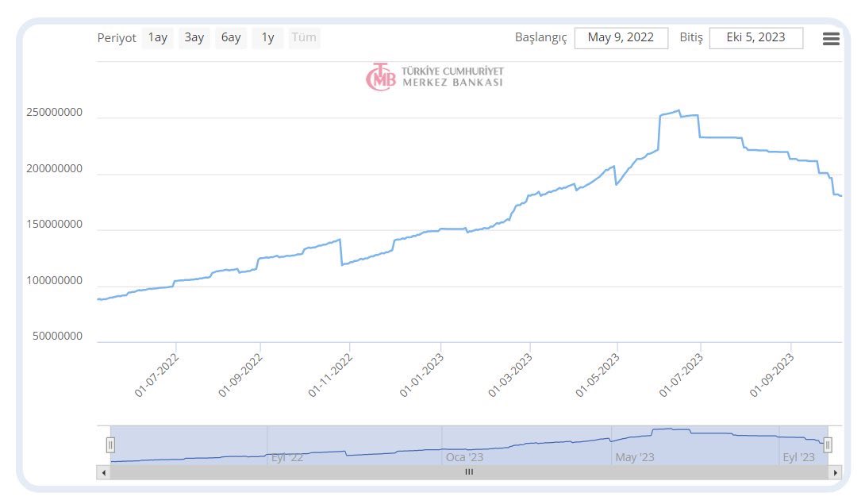Select the 1ay period button
Screen dimensions: 865x504
coord(158,37)
